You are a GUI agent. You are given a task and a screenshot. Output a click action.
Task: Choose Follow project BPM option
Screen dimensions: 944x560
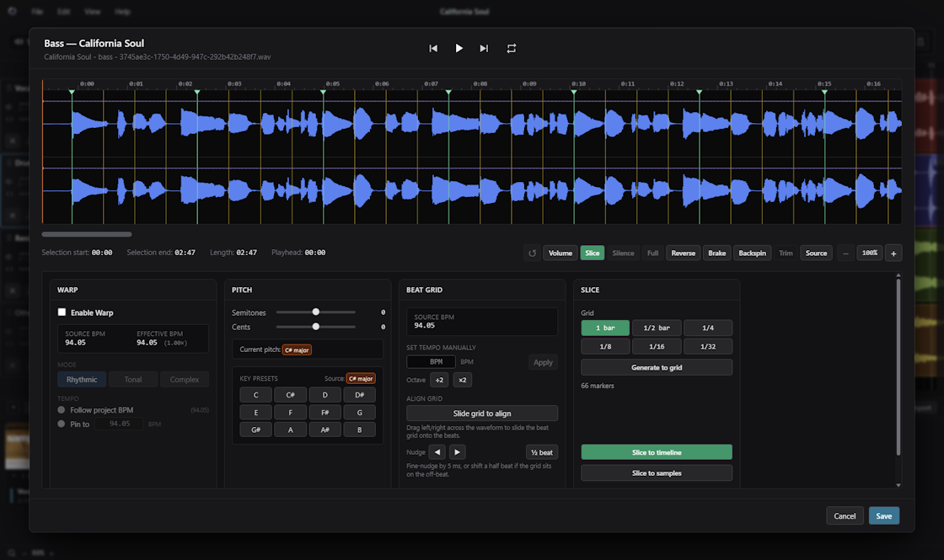[x=61, y=409]
